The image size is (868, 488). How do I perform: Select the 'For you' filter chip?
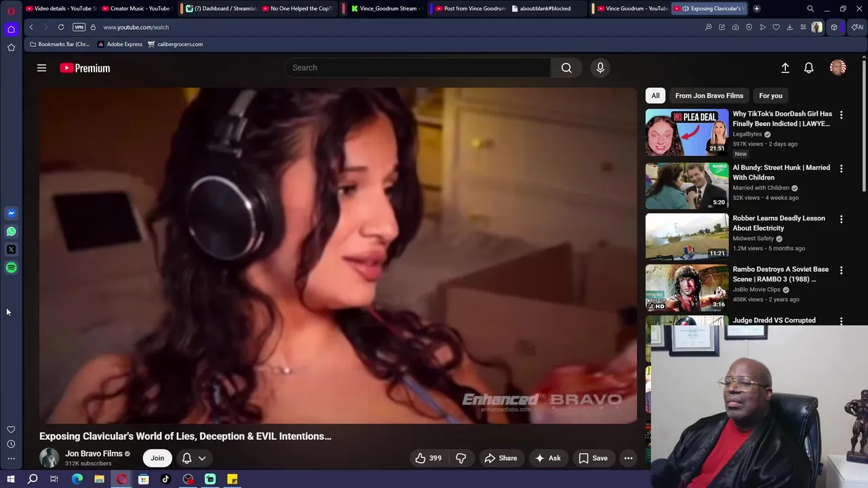[x=771, y=96]
